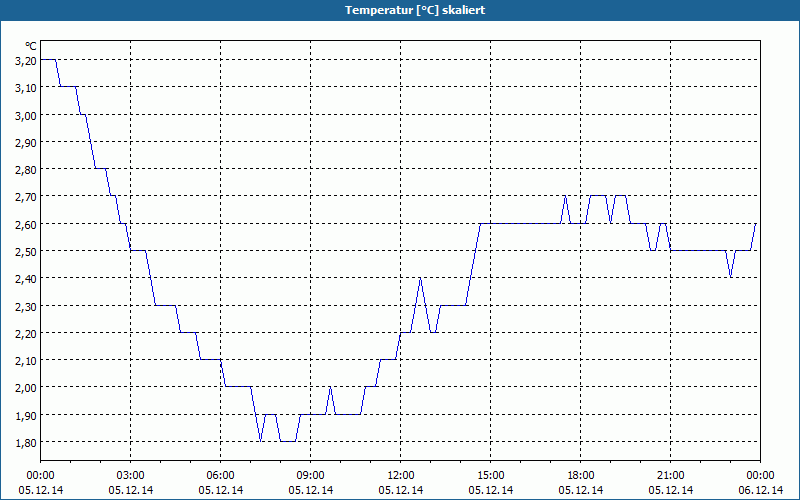Click the °C unit label
The width and height of the screenshot is (800, 500).
coord(31,46)
